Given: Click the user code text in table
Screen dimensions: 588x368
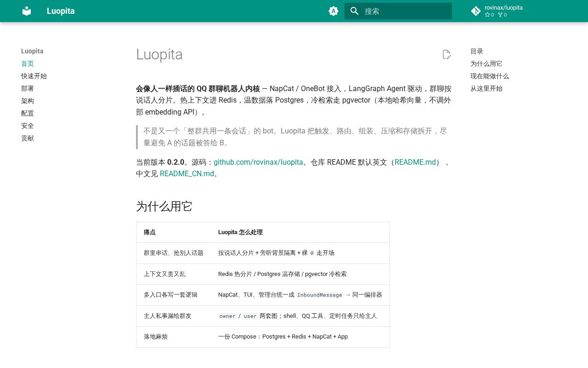Looking at the screenshot, I should [250, 316].
